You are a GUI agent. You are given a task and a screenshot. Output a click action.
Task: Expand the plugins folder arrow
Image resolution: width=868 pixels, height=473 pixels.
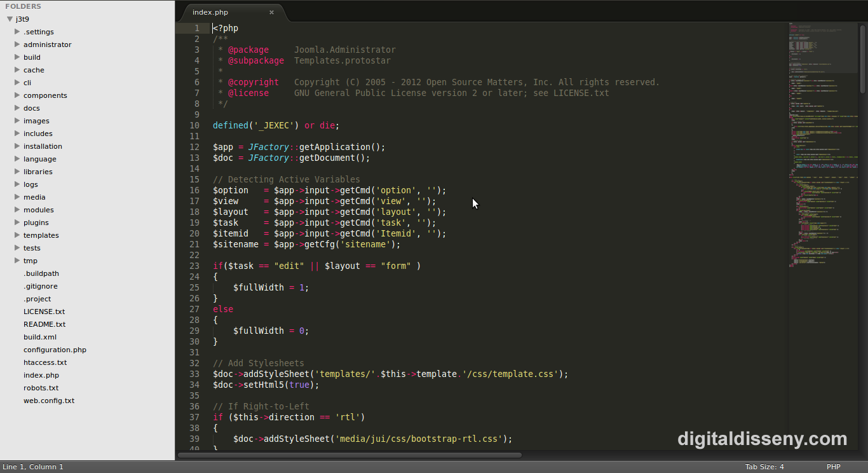click(x=17, y=223)
